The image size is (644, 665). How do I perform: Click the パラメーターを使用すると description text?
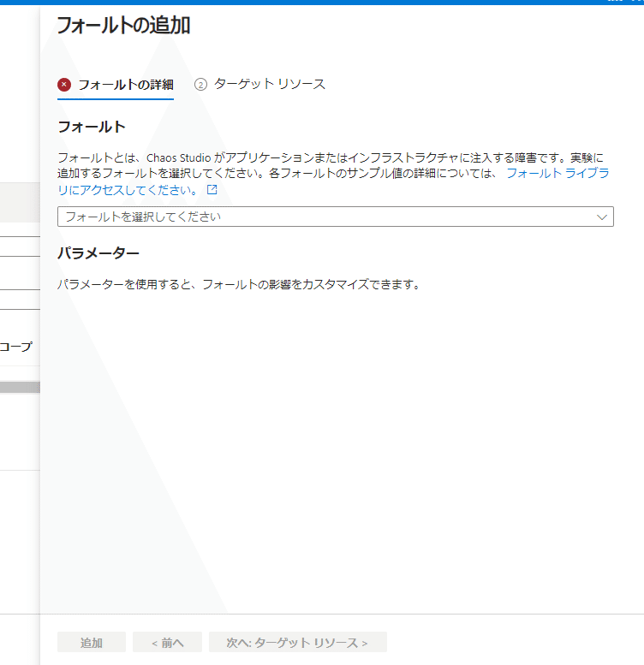(x=239, y=284)
